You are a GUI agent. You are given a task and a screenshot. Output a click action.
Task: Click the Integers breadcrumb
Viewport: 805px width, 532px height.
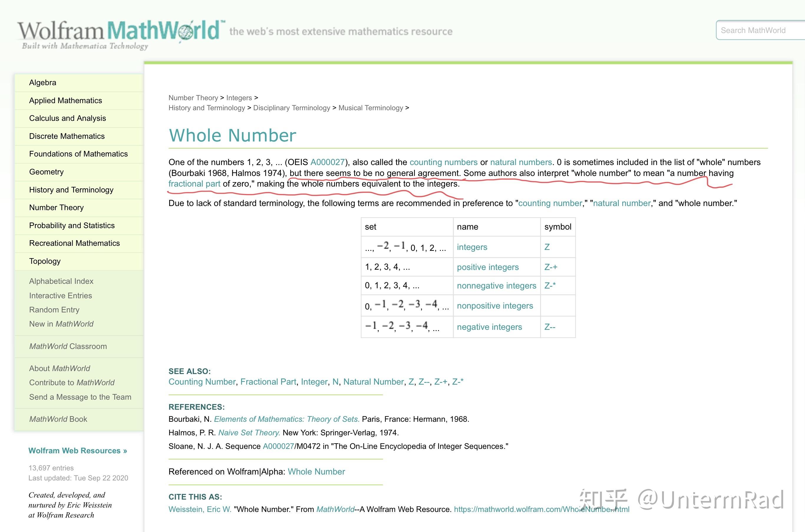tap(239, 98)
